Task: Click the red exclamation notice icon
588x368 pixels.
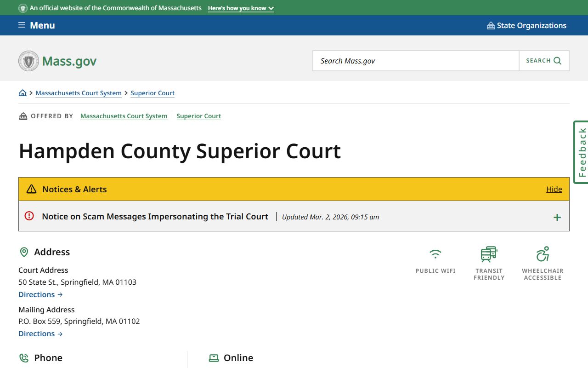Action: (x=29, y=216)
